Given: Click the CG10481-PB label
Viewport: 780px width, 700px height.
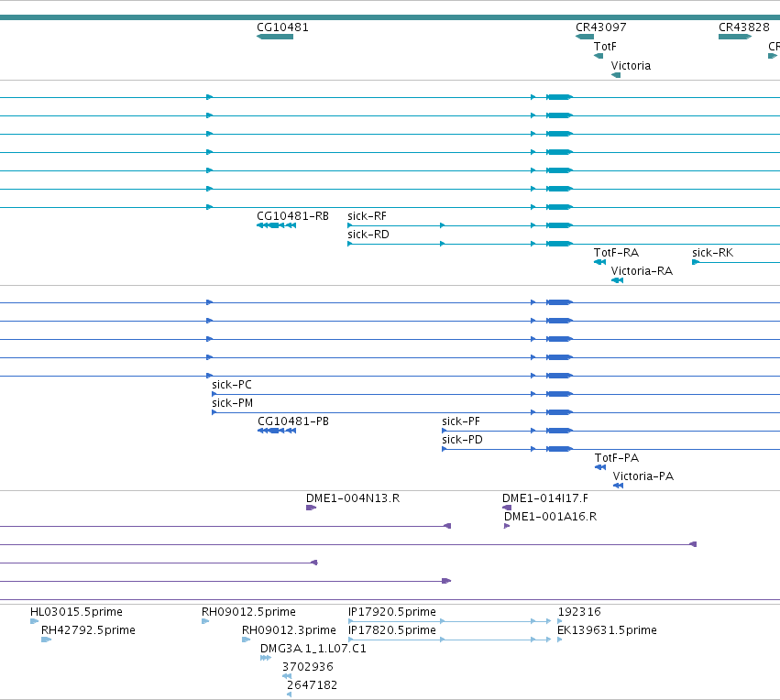Looking at the screenshot, I should 293,421.
